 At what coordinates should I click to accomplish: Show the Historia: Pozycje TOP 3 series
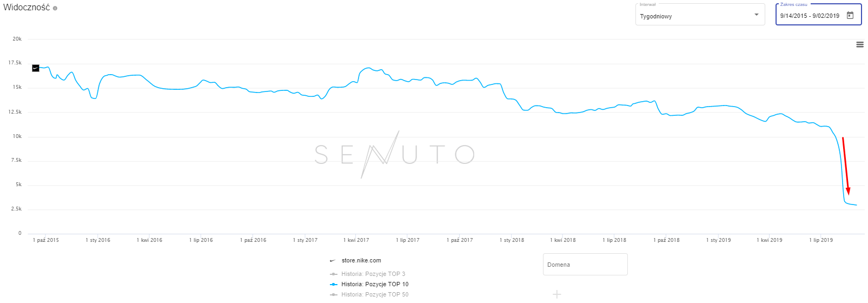click(x=373, y=274)
